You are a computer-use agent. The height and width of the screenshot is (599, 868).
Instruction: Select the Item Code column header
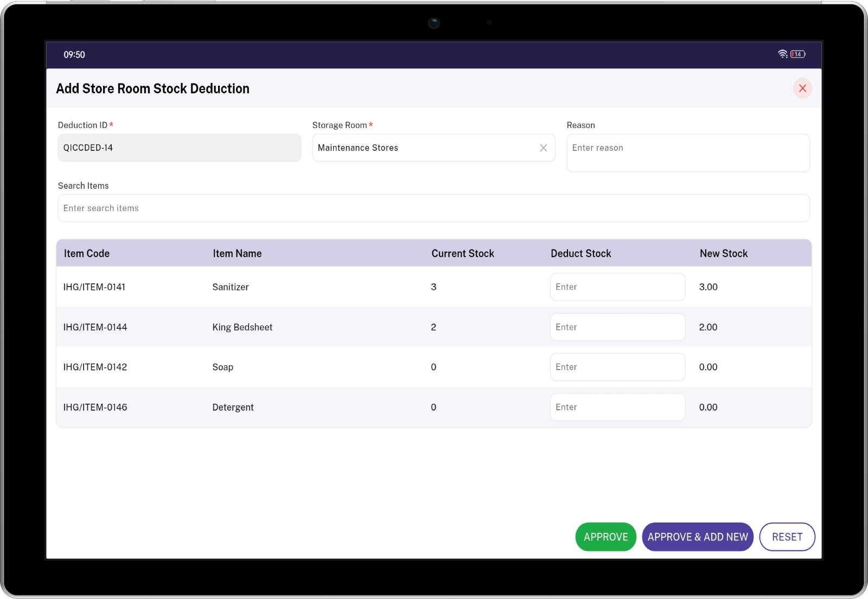(87, 253)
